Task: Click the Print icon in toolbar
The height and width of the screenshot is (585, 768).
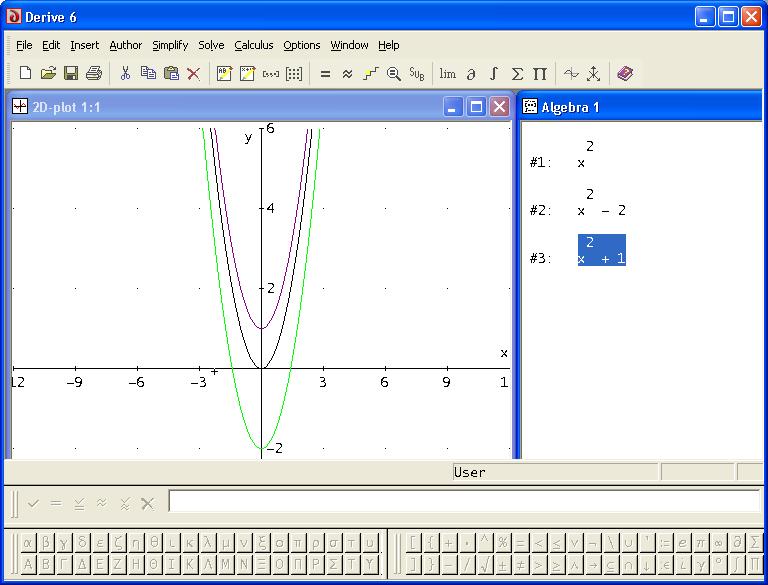Action: [94, 73]
